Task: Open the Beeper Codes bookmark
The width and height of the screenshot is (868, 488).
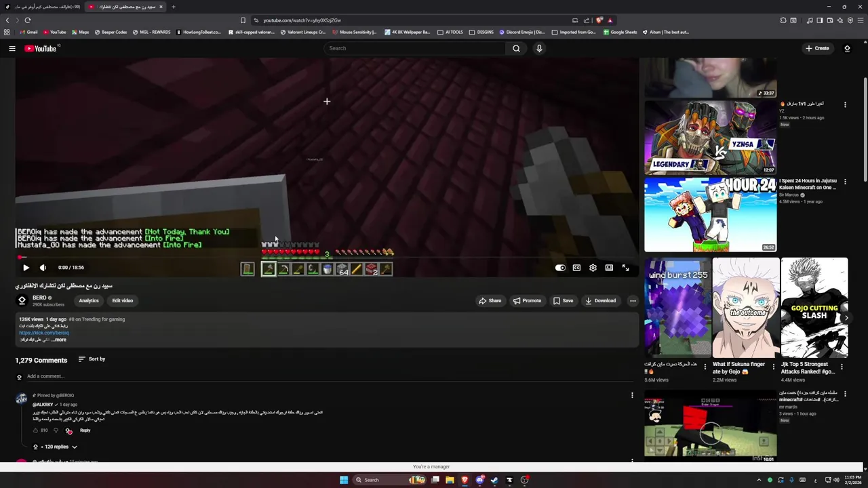Action: tap(111, 32)
